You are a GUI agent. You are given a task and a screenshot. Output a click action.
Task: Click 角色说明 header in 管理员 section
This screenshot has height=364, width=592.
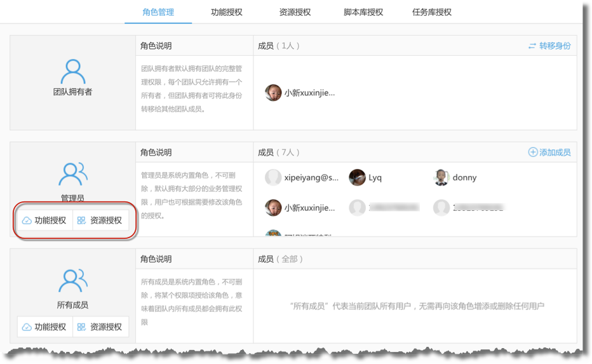(x=156, y=152)
